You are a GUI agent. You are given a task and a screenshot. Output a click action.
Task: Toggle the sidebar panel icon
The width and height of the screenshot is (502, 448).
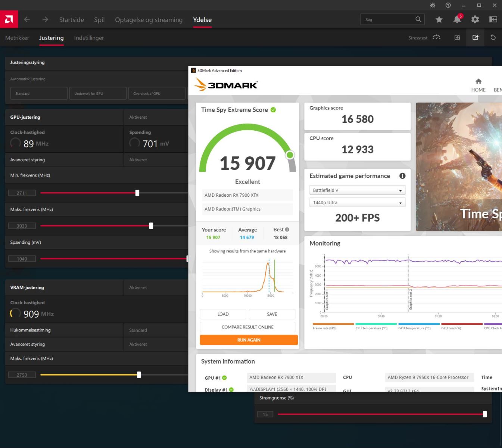tap(493, 19)
